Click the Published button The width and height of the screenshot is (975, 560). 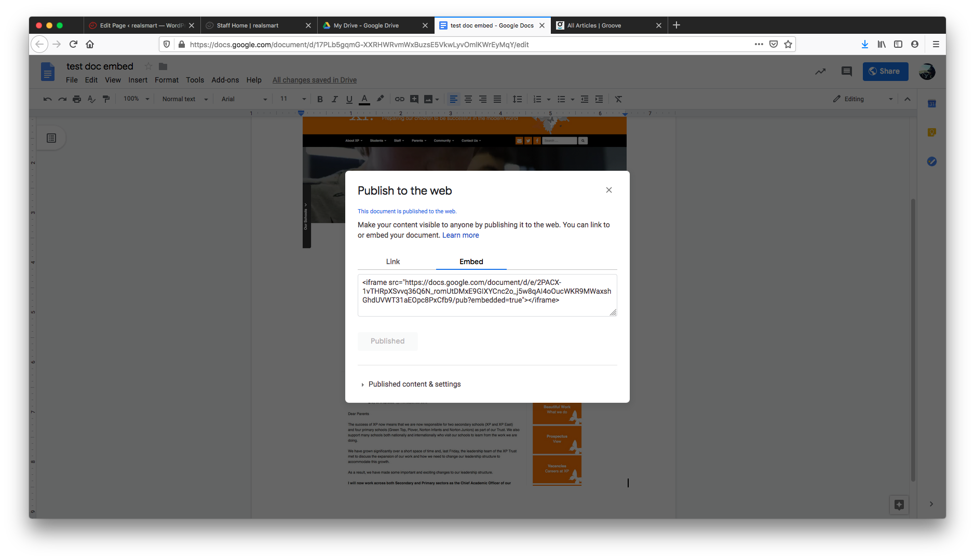388,341
